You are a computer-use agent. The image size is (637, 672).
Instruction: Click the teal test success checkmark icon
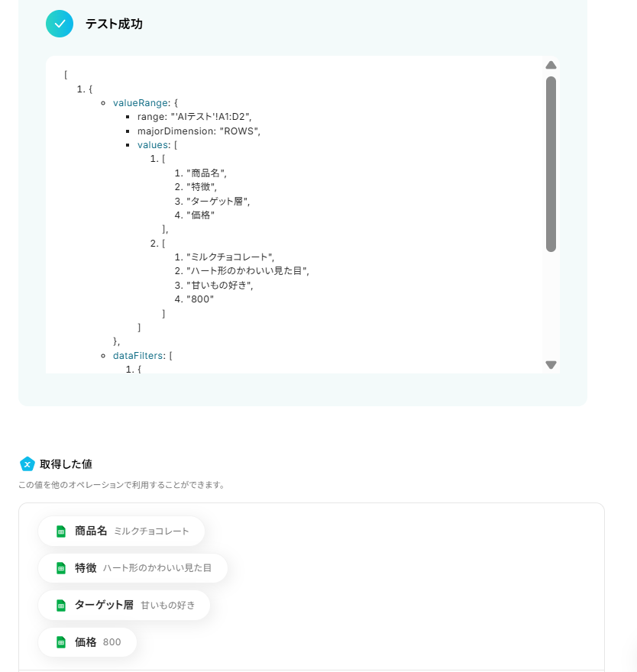click(x=60, y=24)
